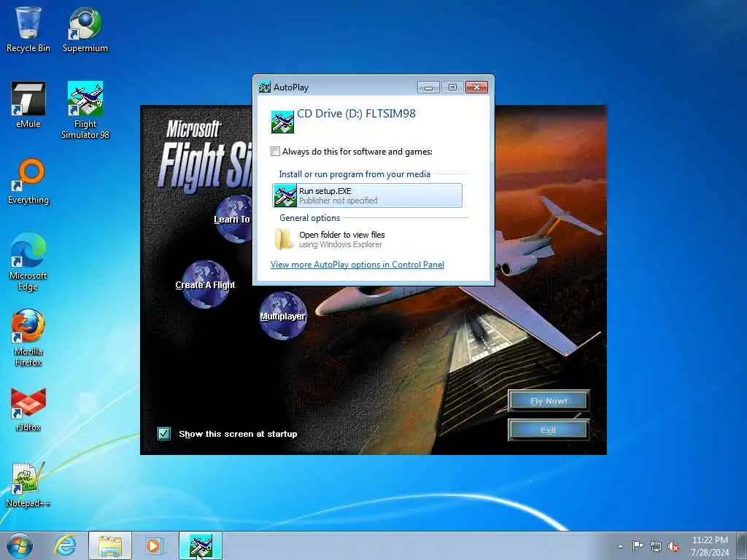Click the CD Drive FLTSIM98 drive icon
The image size is (747, 560).
click(x=282, y=122)
